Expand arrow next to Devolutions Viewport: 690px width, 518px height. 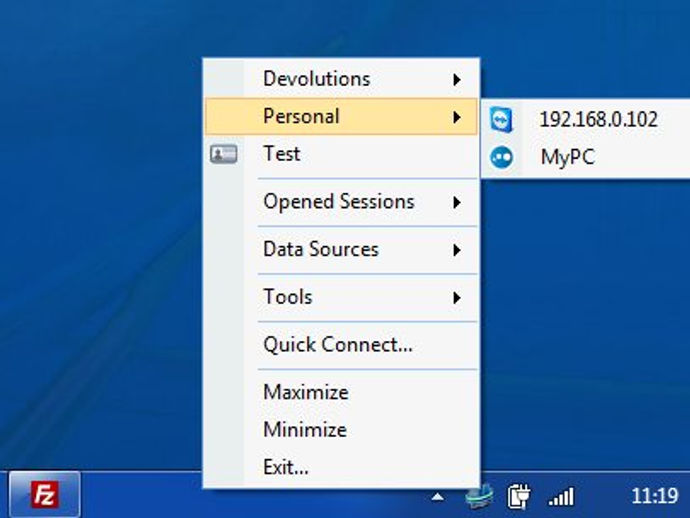point(457,80)
